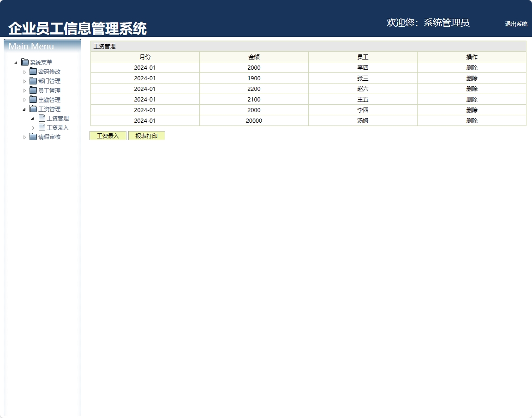532x418 pixels.
Task: Click the 密码修改 folder icon
Action: tap(33, 71)
